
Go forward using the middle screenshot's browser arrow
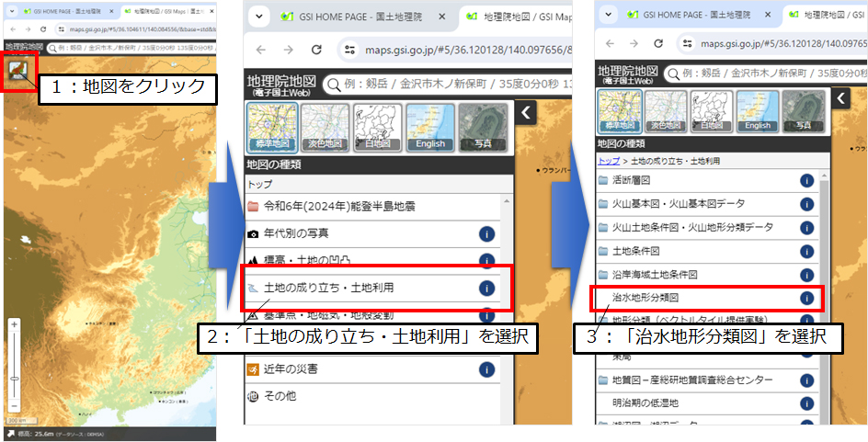tap(289, 50)
